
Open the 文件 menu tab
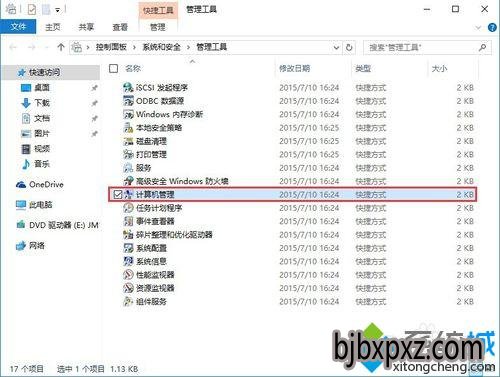18,27
